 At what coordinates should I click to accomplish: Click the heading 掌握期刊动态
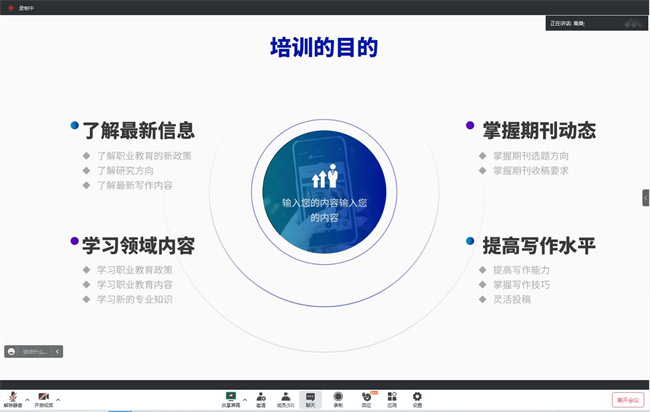coord(539,130)
